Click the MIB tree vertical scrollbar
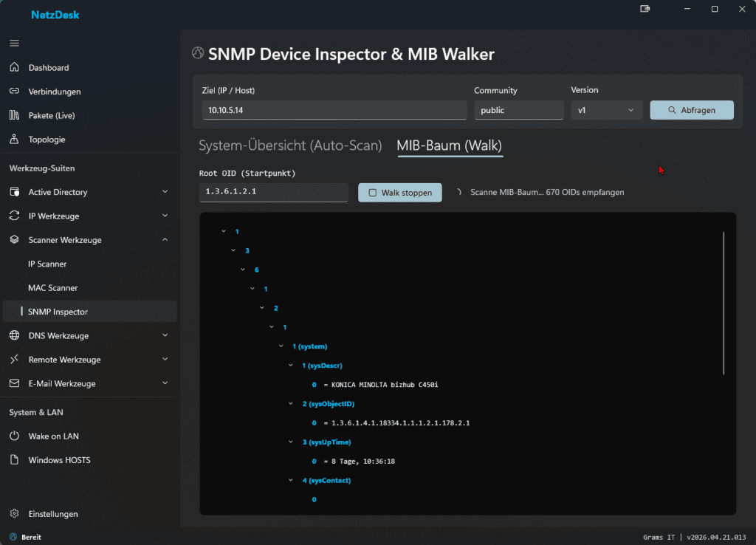Image resolution: width=756 pixels, height=545 pixels. point(724,303)
